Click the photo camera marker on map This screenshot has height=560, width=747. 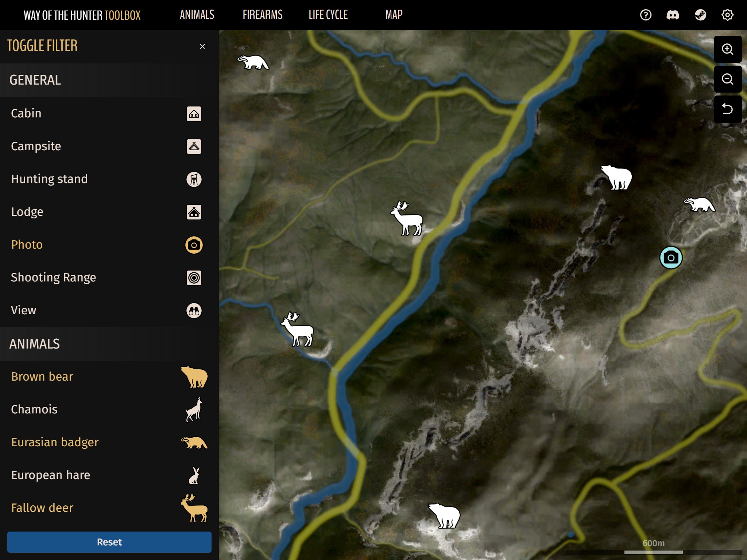tap(671, 258)
